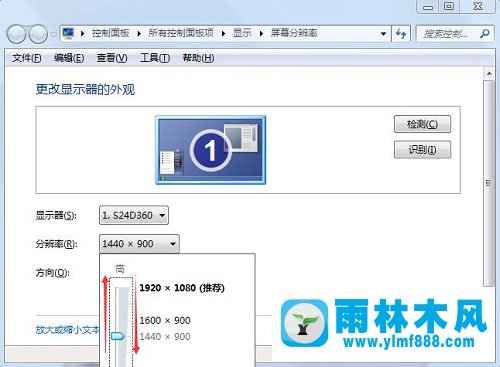The width and height of the screenshot is (500, 367).
Task: Expand arrow after 控制面板 breadcrumb
Action: 139,34
